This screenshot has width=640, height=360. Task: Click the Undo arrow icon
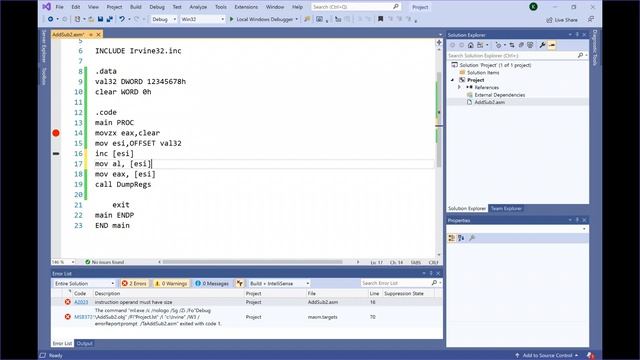click(122, 19)
